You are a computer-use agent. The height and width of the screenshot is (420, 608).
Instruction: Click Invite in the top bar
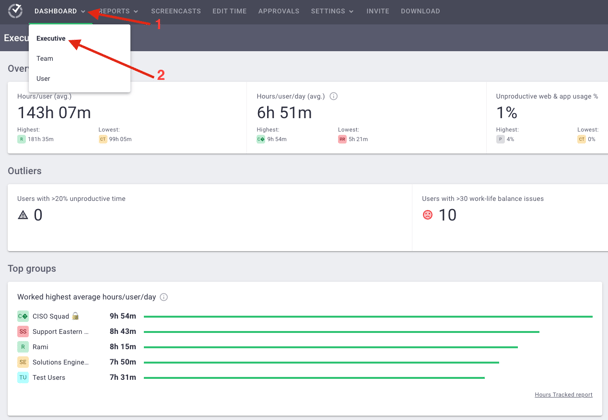(377, 11)
